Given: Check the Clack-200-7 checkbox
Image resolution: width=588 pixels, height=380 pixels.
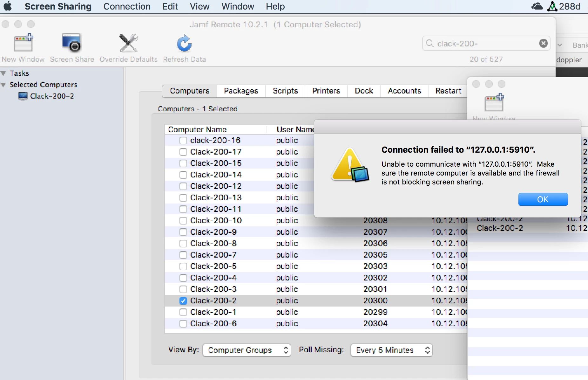Looking at the screenshot, I should 183,255.
